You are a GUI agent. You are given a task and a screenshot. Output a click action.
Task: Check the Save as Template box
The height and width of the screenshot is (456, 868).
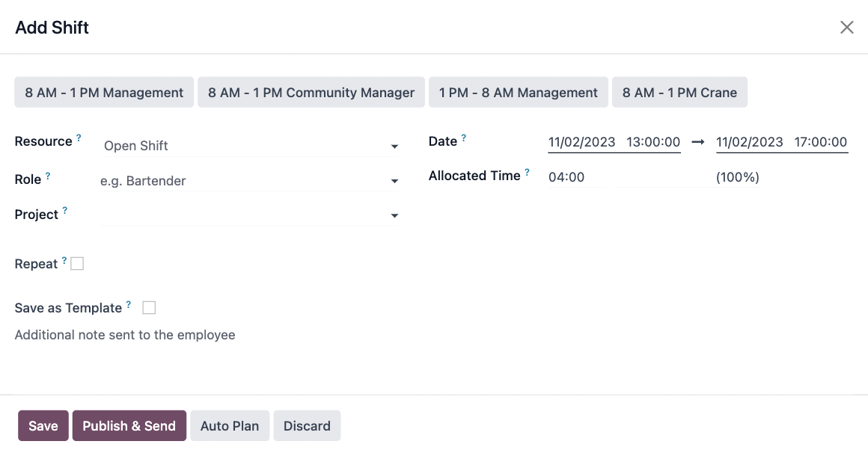tap(149, 307)
